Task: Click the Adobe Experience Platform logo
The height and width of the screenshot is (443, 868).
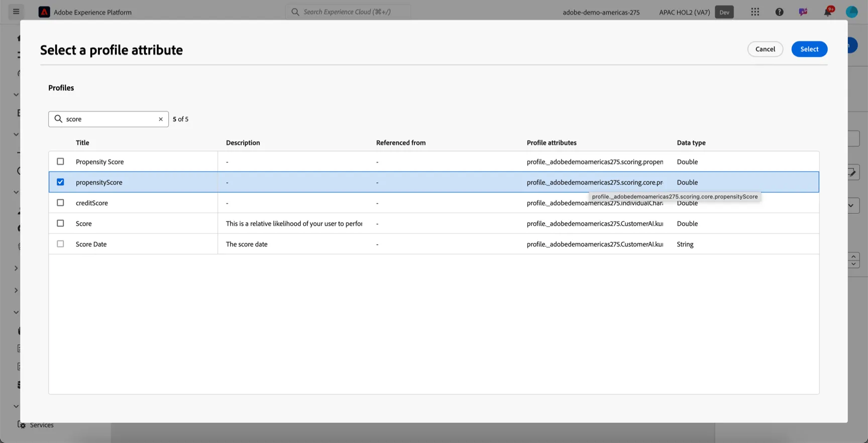Action: (x=44, y=12)
